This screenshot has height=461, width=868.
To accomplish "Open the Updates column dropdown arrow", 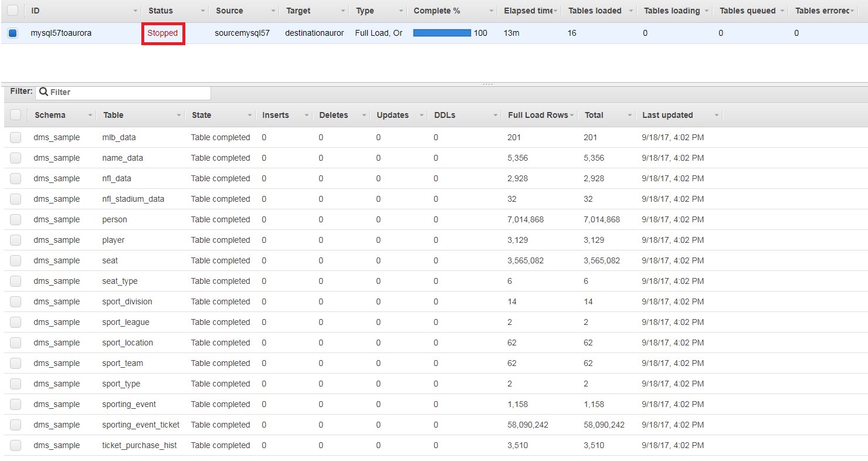I will (x=422, y=116).
